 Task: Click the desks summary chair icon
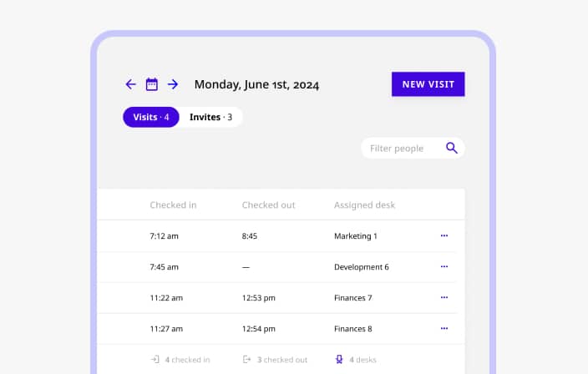(x=339, y=360)
